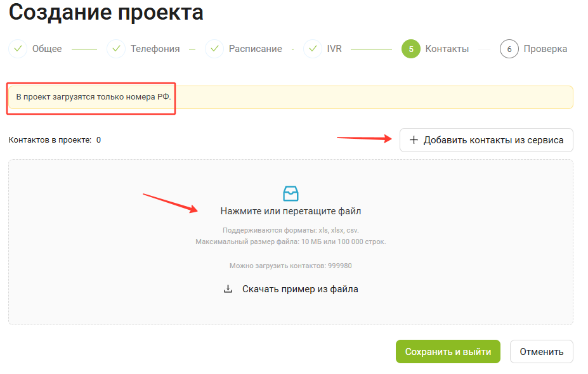Screen dimensions: 588x374
Task: Click the IVR step checkmark icon
Action: click(x=312, y=49)
